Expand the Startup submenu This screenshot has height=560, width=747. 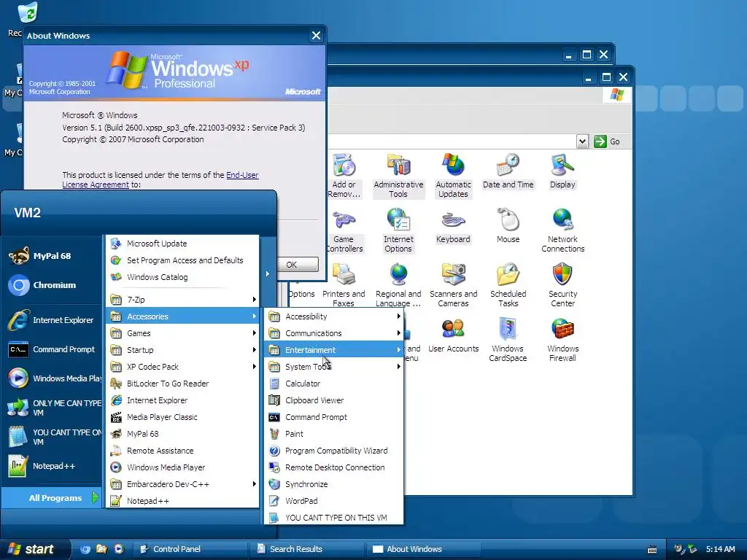183,350
